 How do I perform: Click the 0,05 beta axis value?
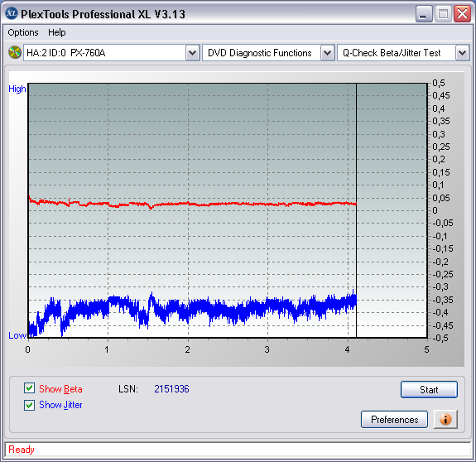tap(441, 198)
